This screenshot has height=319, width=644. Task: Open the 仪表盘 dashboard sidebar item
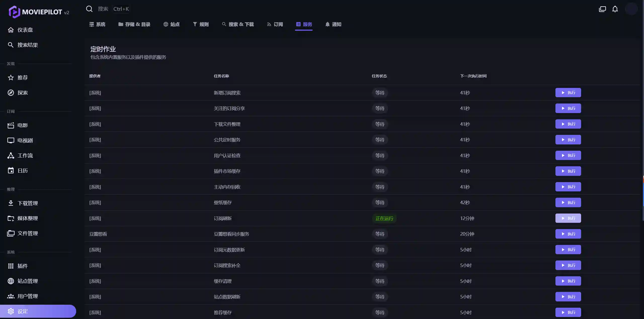tap(25, 30)
